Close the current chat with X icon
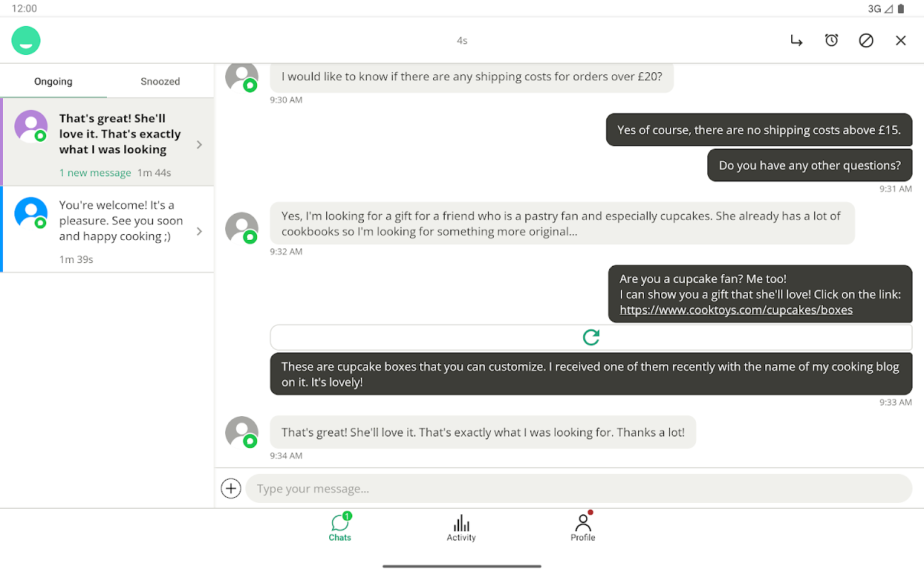 click(x=901, y=40)
